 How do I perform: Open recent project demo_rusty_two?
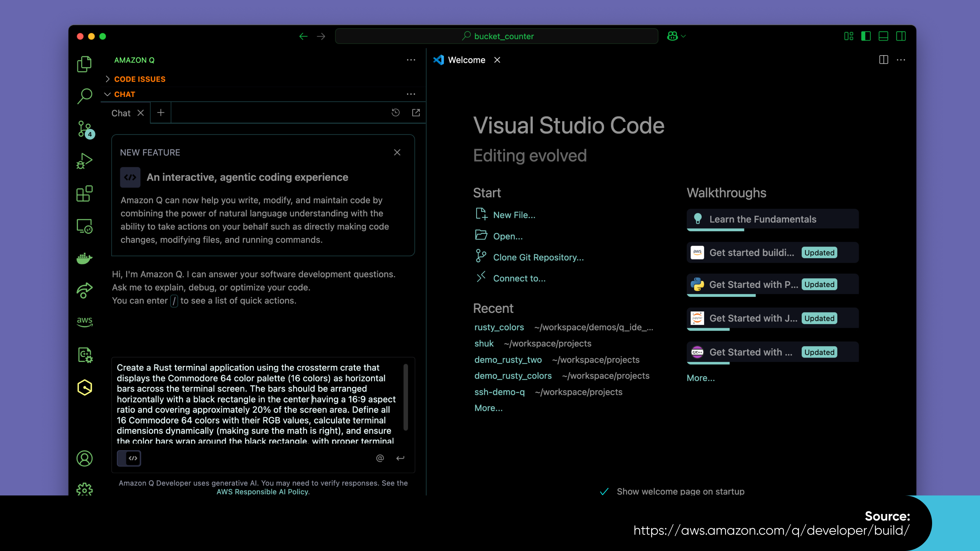coord(508,360)
